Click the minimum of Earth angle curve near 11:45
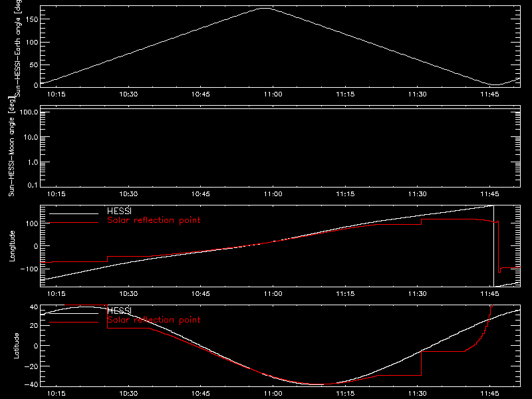 [x=495, y=84]
